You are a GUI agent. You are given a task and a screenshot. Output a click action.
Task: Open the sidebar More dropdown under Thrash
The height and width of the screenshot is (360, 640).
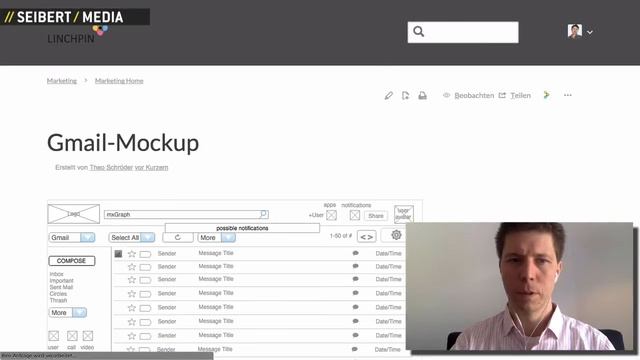click(x=68, y=312)
